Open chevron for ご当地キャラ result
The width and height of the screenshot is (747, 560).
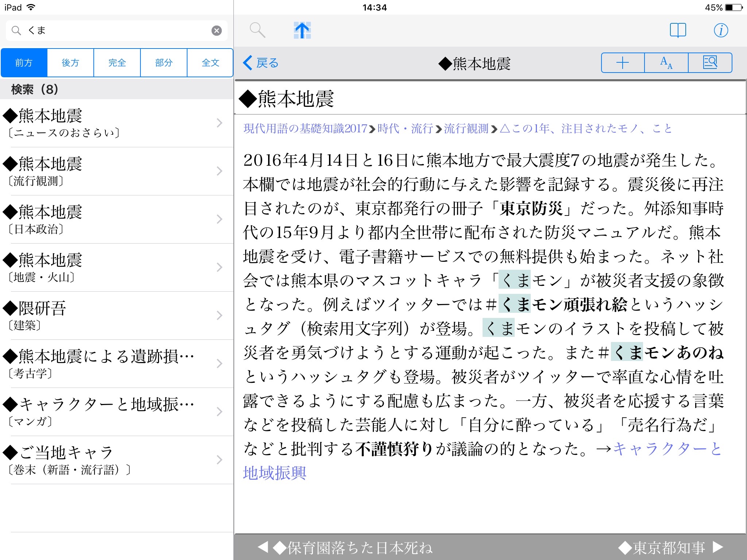pyautogui.click(x=219, y=460)
